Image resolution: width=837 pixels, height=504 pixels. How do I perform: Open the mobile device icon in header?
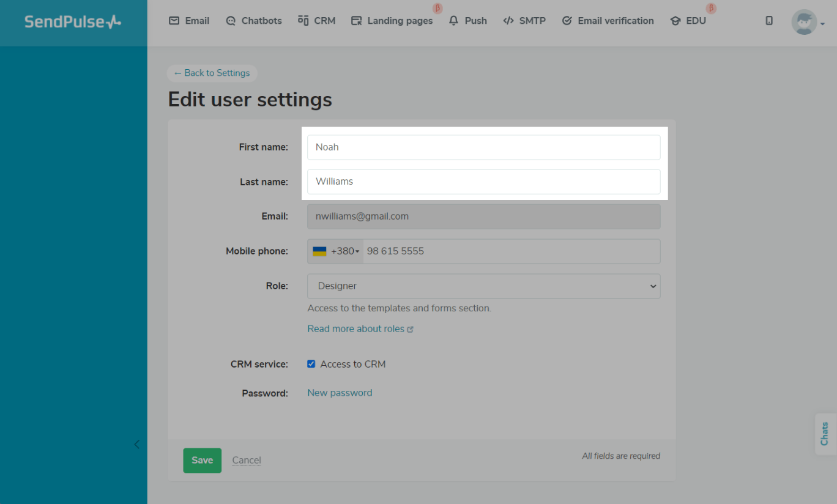(x=769, y=21)
